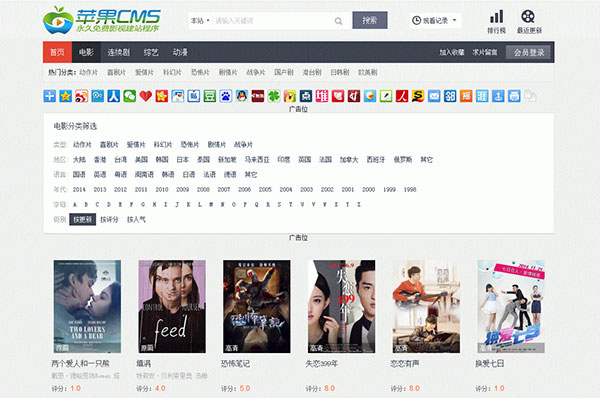The width and height of the screenshot is (600, 398).
Task: Click the red heart share icon
Action: tap(146, 96)
